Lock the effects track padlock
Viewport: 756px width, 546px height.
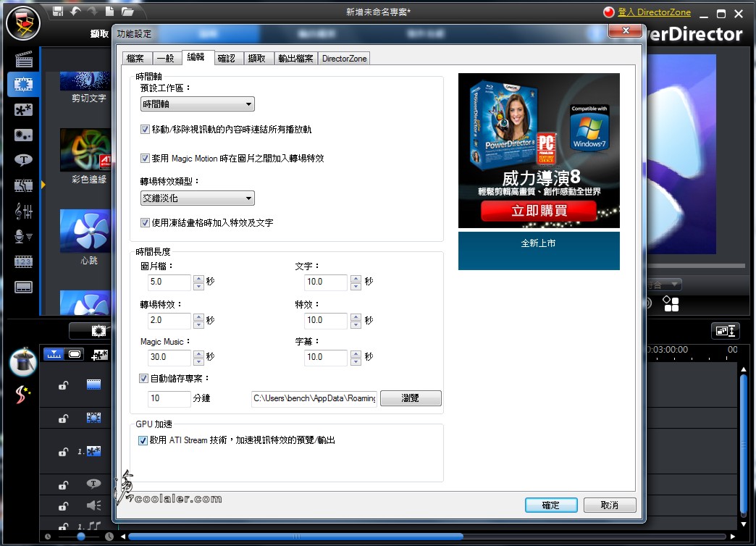63,419
